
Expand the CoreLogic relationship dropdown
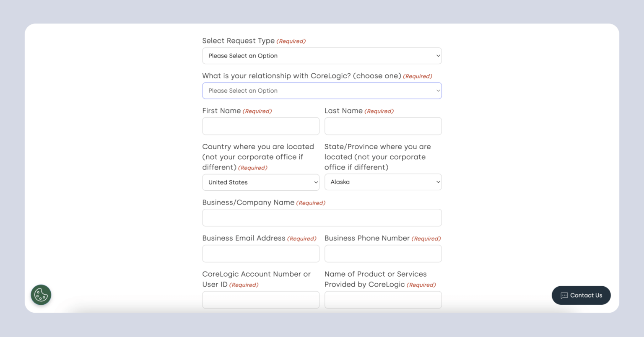coord(322,91)
